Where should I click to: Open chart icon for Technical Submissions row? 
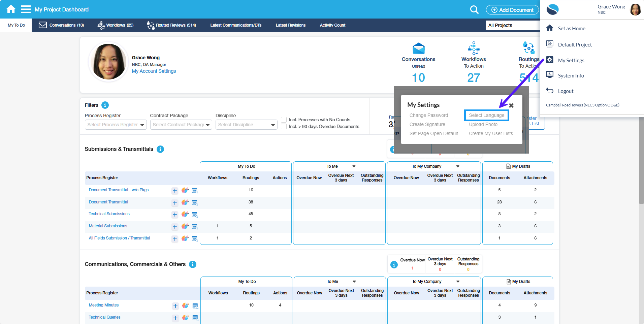[x=185, y=214]
